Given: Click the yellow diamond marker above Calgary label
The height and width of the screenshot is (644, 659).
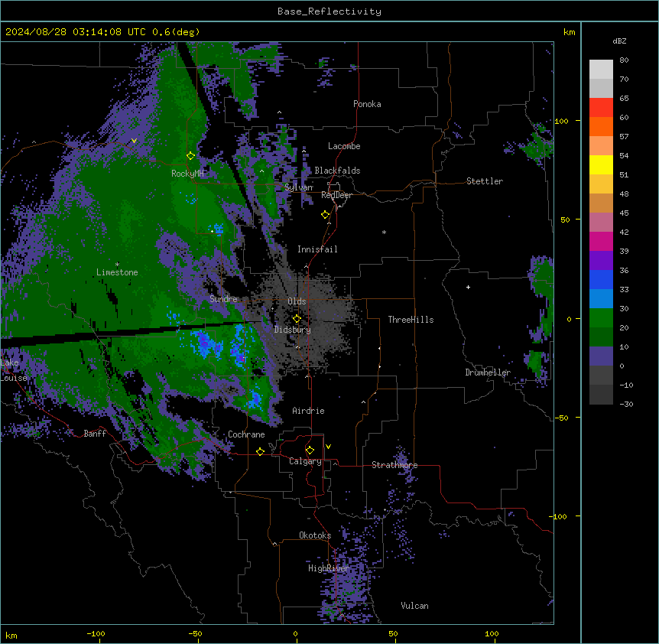Looking at the screenshot, I should coord(310,450).
